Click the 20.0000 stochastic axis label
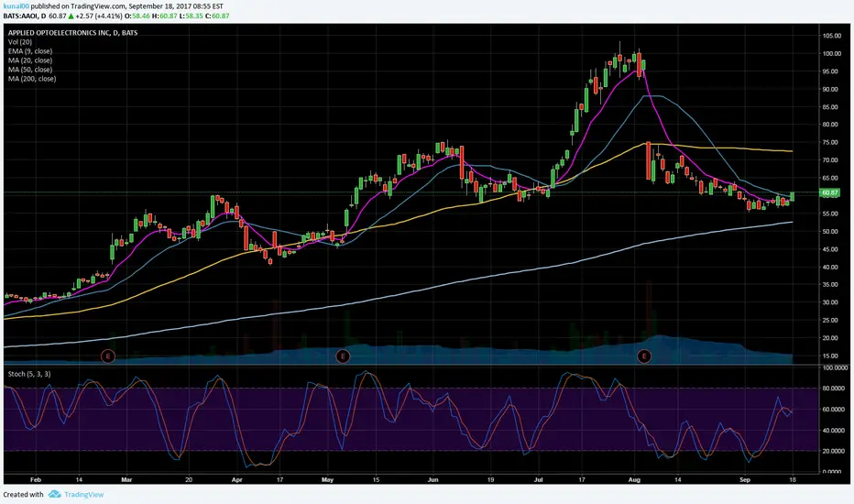854x504 pixels. pos(835,451)
